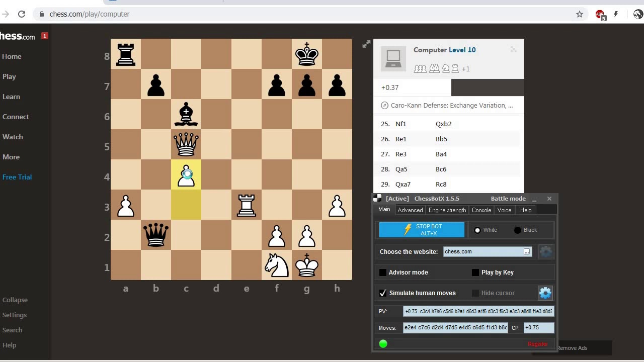Open Search in the sidebar

(x=13, y=330)
